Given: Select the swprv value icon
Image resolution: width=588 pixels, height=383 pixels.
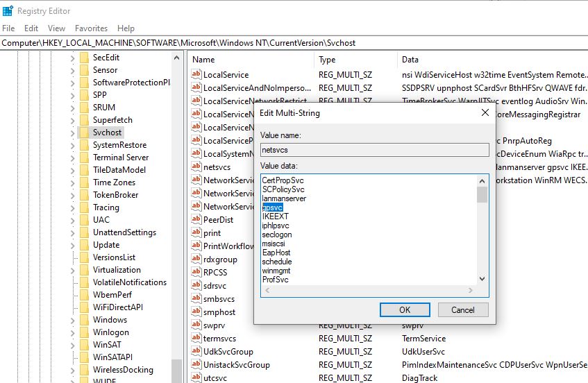Looking at the screenshot, I should [x=196, y=325].
